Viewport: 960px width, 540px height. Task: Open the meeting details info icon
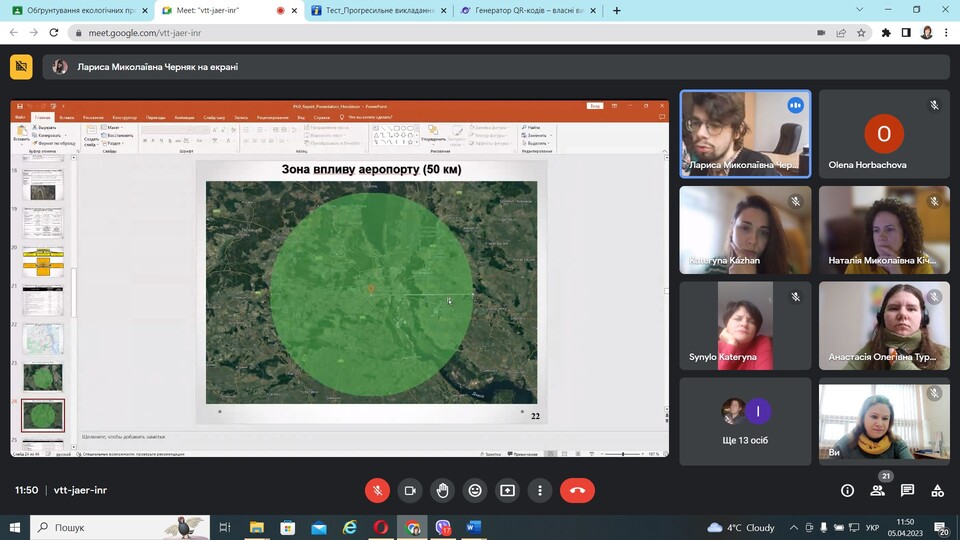tap(847, 490)
